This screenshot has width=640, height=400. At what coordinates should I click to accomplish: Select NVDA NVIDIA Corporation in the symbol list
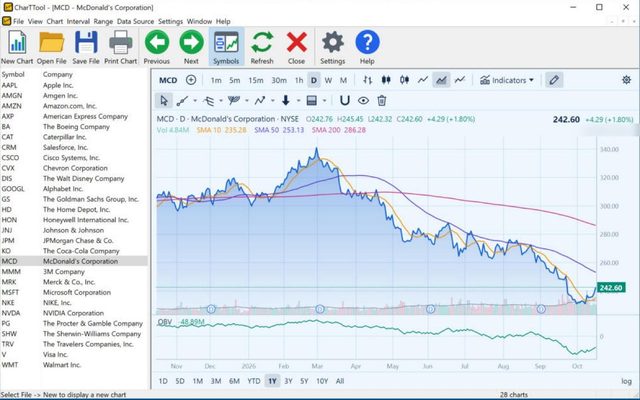click(x=74, y=313)
